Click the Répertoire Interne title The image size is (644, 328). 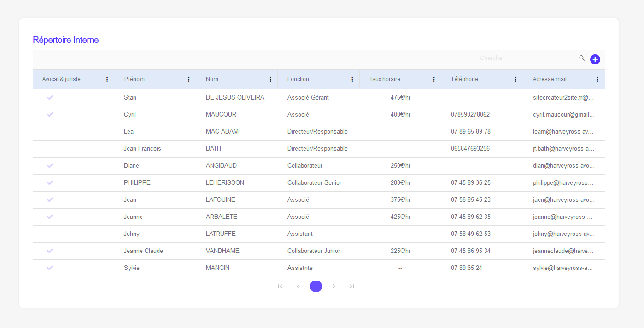[65, 40]
